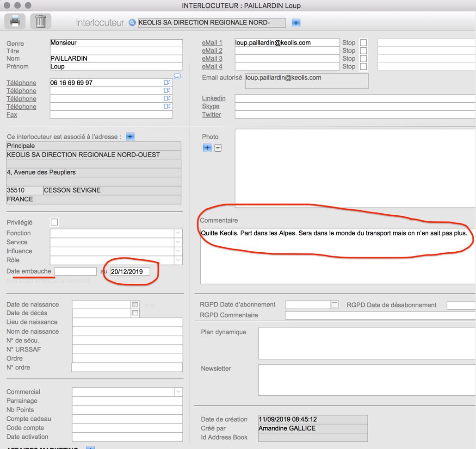Tick the Stop checkbox for eMail 1
This screenshot has width=476, height=449.
pyautogui.click(x=364, y=43)
